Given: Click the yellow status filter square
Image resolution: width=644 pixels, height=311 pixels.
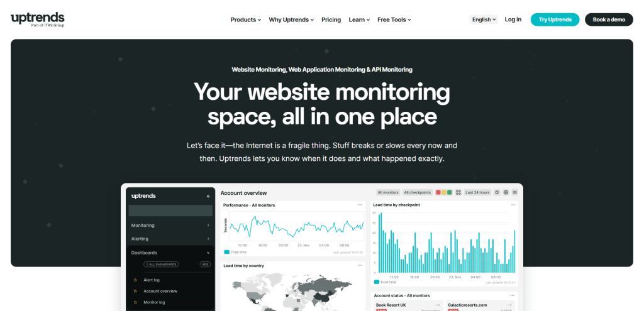Looking at the screenshot, I should pos(444,192).
